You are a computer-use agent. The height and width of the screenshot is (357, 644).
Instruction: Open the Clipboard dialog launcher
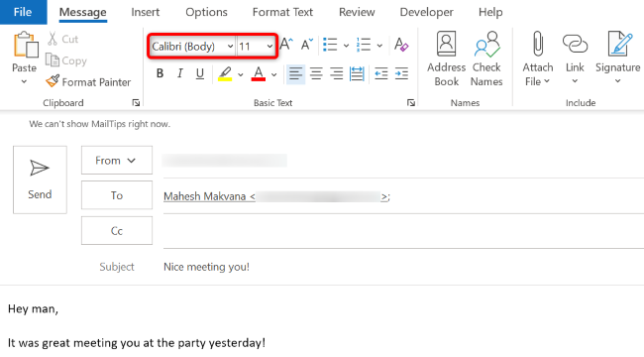pos(136,103)
